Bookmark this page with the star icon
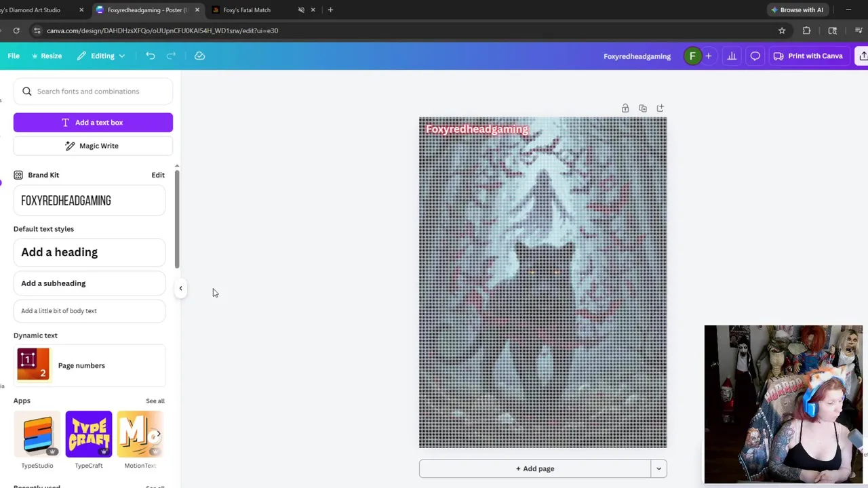 pyautogui.click(x=782, y=30)
